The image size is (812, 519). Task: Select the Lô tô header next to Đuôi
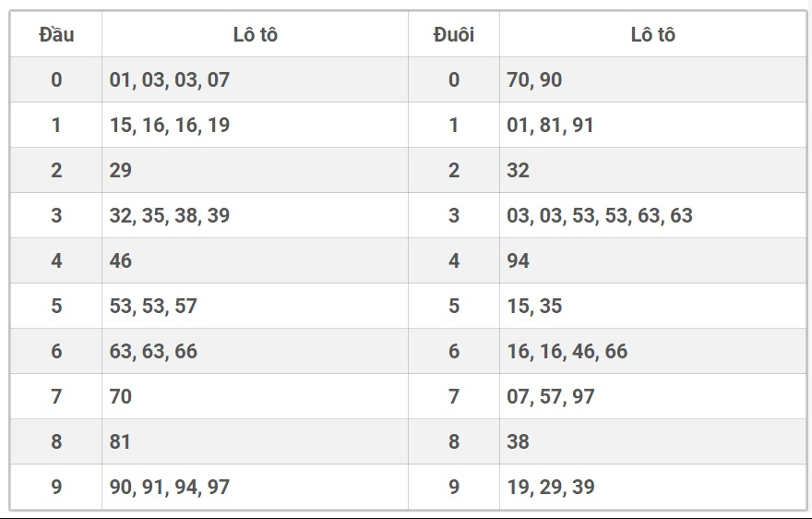click(x=652, y=35)
